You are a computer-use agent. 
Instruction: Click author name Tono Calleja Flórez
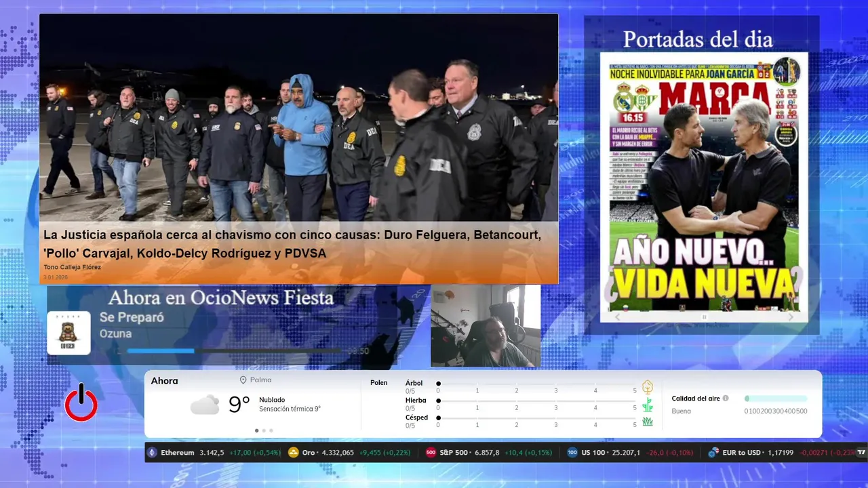point(72,267)
